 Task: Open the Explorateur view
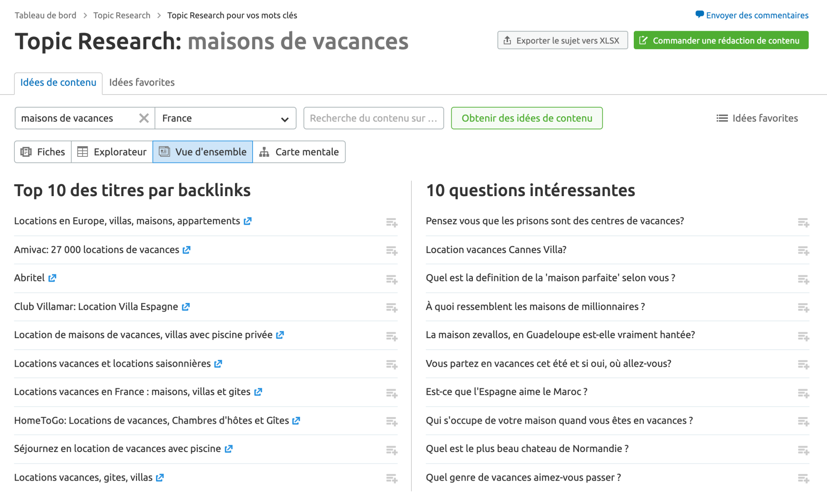coord(111,152)
